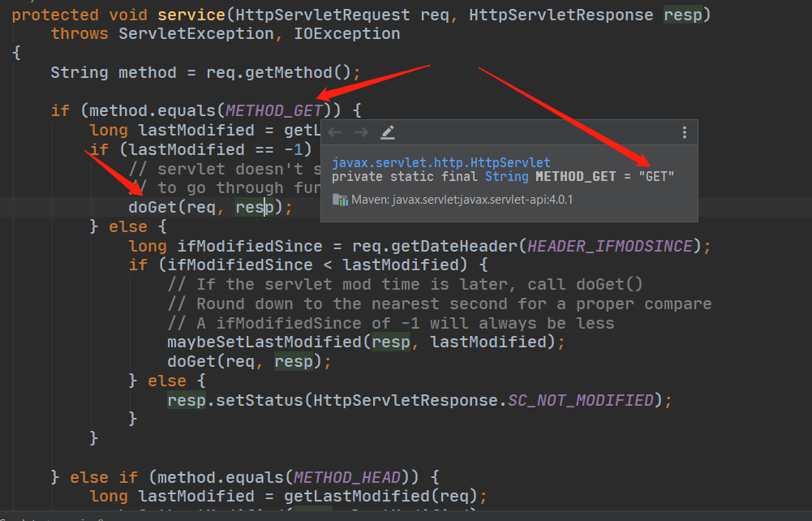This screenshot has height=521, width=812.
Task: Follow the String type link in popup
Action: click(x=506, y=177)
